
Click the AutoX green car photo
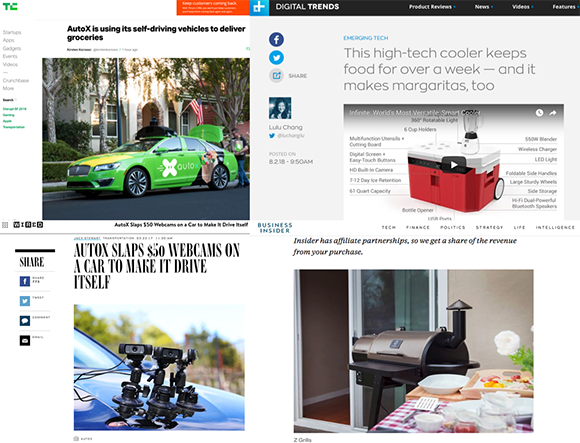coord(146,139)
